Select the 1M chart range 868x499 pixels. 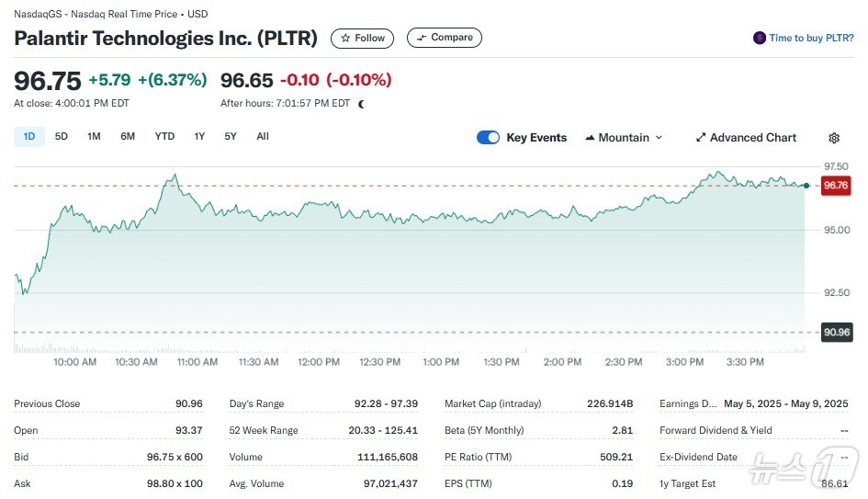(x=94, y=137)
